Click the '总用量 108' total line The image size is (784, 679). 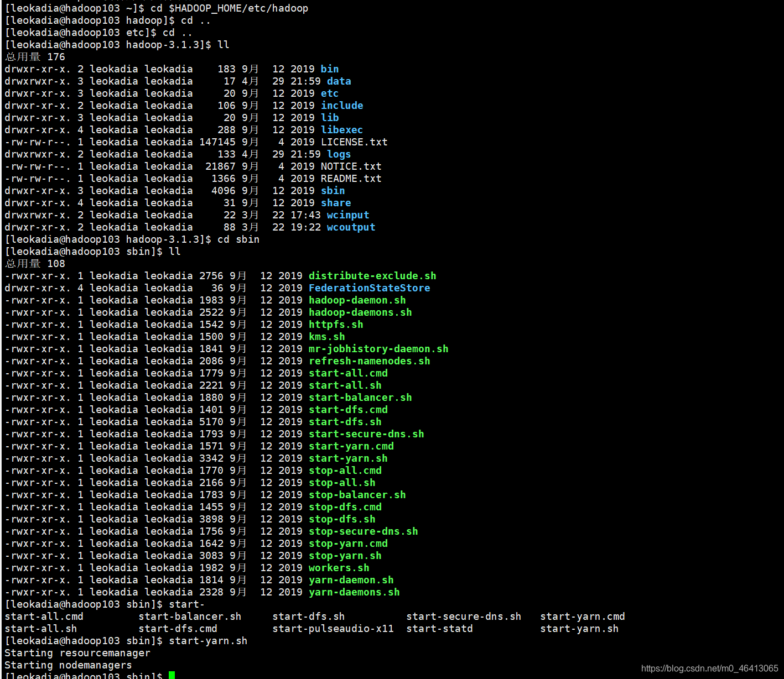click(35, 264)
